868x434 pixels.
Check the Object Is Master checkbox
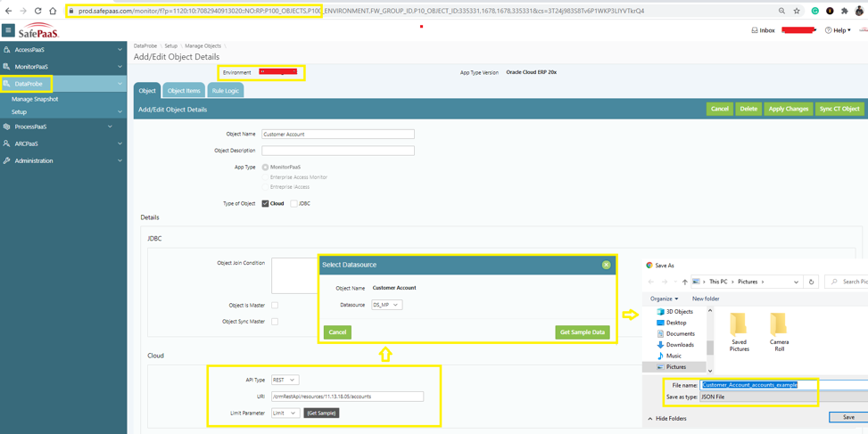(275, 305)
